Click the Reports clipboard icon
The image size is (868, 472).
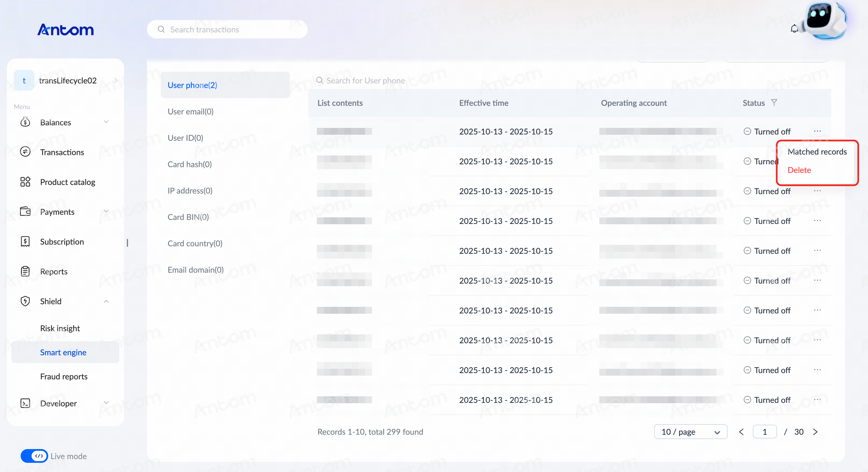click(x=25, y=271)
